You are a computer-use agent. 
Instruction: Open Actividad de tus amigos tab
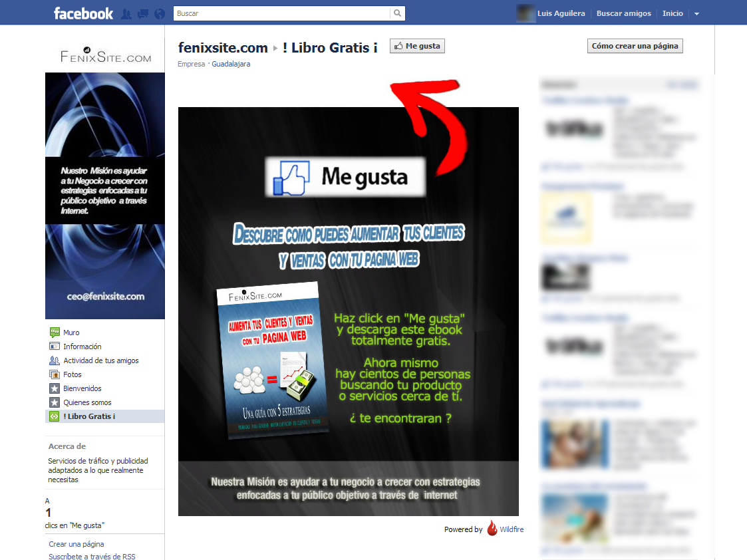(x=101, y=360)
